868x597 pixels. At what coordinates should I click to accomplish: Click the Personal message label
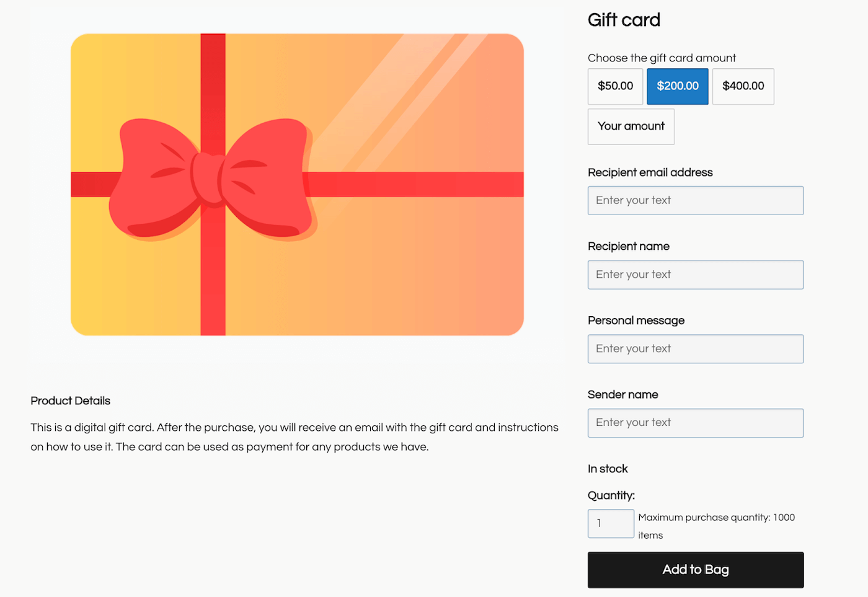(x=636, y=321)
